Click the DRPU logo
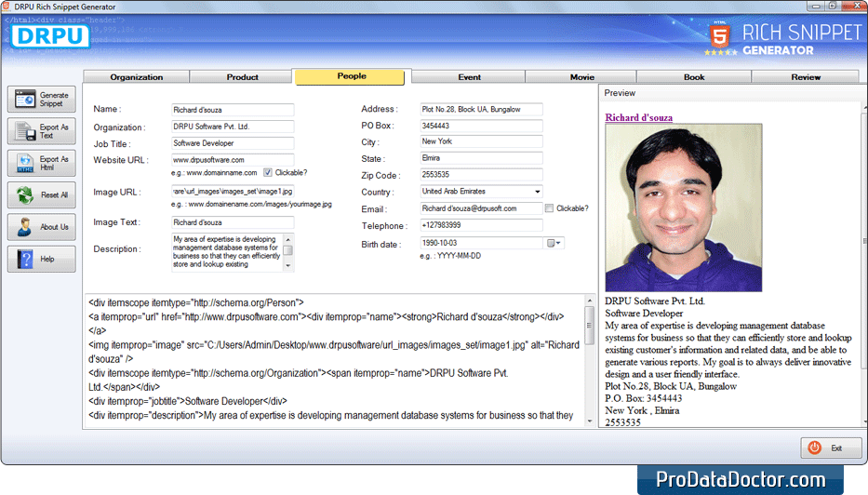The height and width of the screenshot is (495, 868). click(x=50, y=36)
